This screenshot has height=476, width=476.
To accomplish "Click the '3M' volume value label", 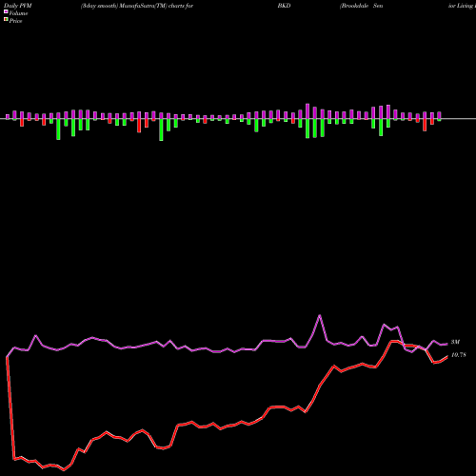I will (x=455, y=342).
